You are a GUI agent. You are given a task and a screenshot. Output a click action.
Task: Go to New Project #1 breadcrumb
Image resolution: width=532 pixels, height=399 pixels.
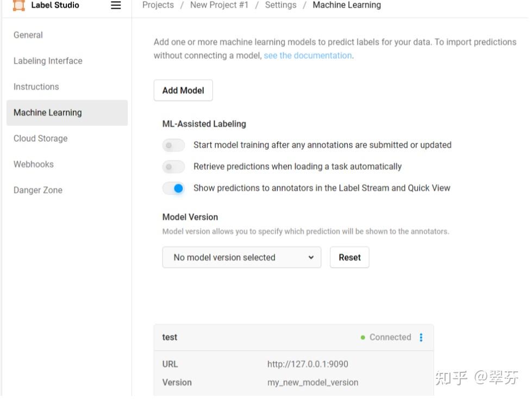point(219,5)
